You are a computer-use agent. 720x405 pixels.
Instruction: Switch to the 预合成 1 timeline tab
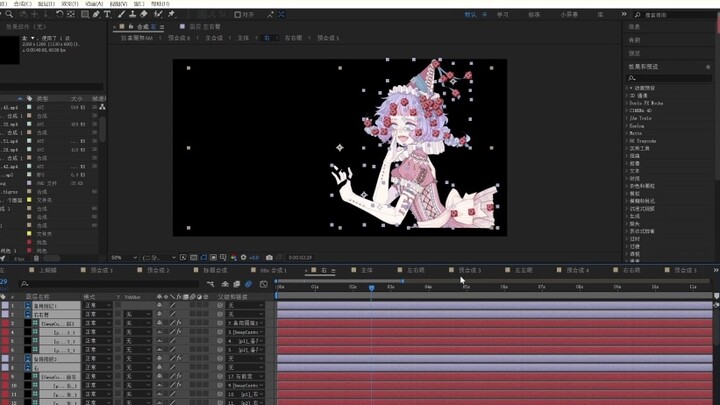pyautogui.click(x=101, y=270)
